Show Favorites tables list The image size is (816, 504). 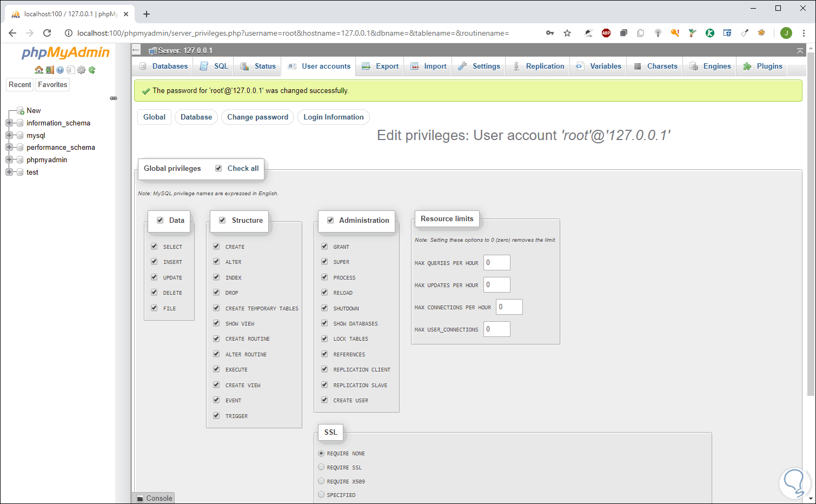52,84
